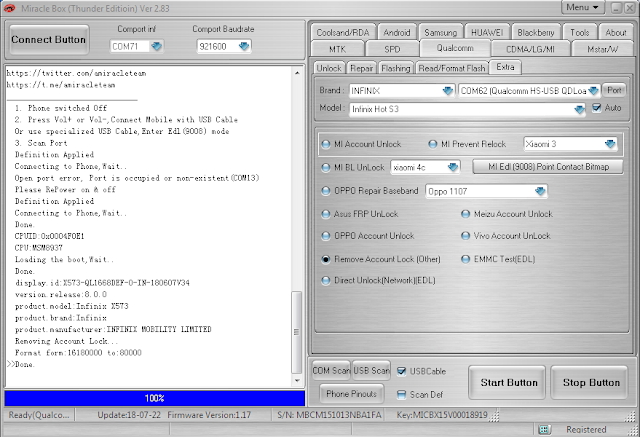Open the xiaomi 4c dropdown
The height and width of the screenshot is (437, 640).
[453, 167]
